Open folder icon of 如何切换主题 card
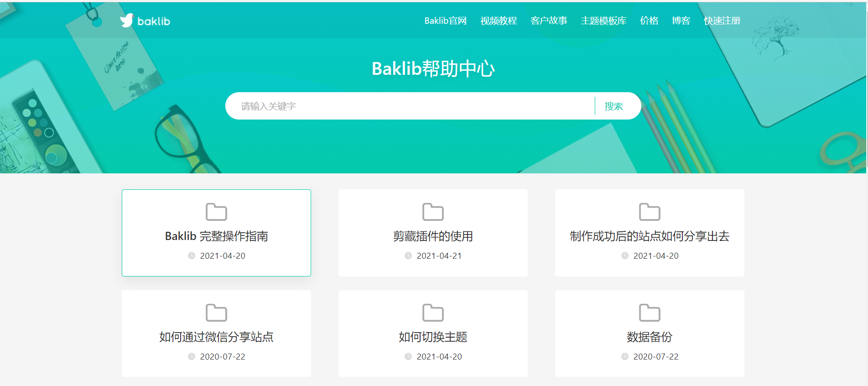 [433, 313]
